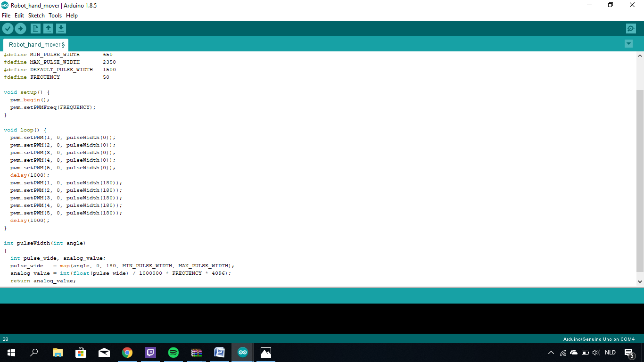This screenshot has width=644, height=362.
Task: Click 'int pulse_wide, analog_value;' line
Action: pos(58,258)
